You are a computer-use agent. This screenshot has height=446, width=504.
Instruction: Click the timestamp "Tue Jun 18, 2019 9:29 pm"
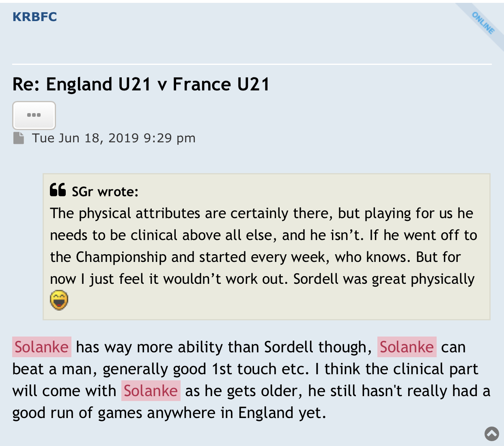[114, 138]
